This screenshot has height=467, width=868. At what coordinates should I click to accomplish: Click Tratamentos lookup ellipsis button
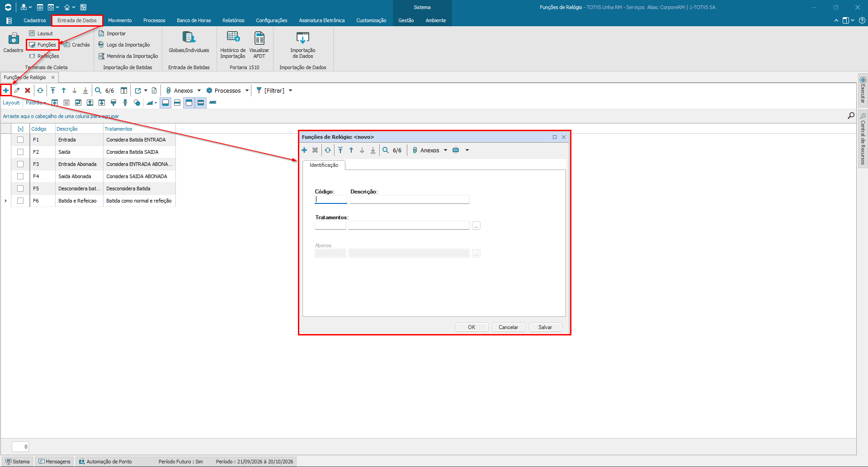coord(476,225)
